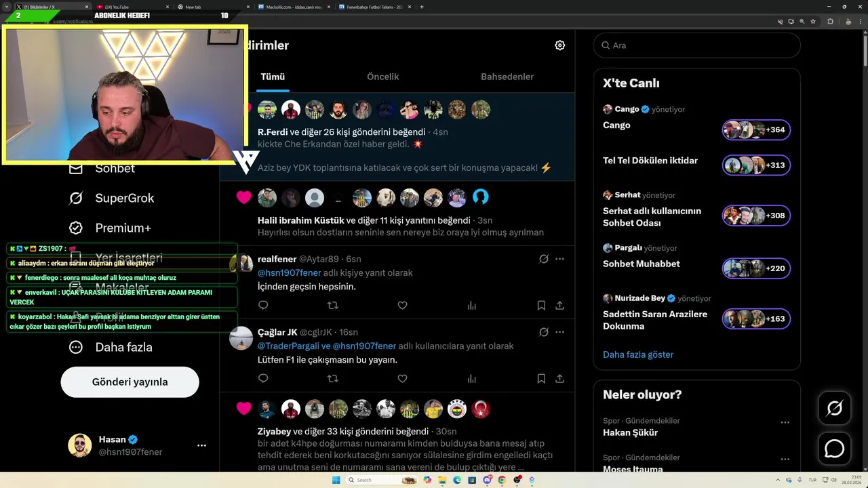Click SuperGrok icon in sidebar

tap(76, 198)
